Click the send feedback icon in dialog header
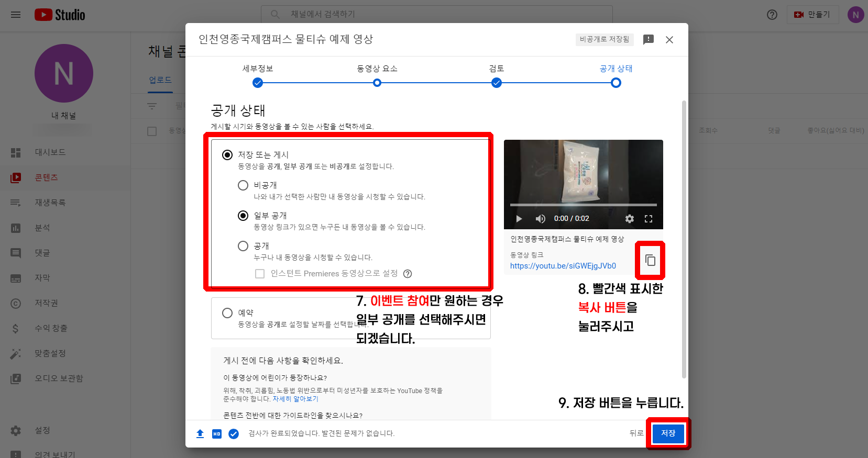 pyautogui.click(x=649, y=40)
